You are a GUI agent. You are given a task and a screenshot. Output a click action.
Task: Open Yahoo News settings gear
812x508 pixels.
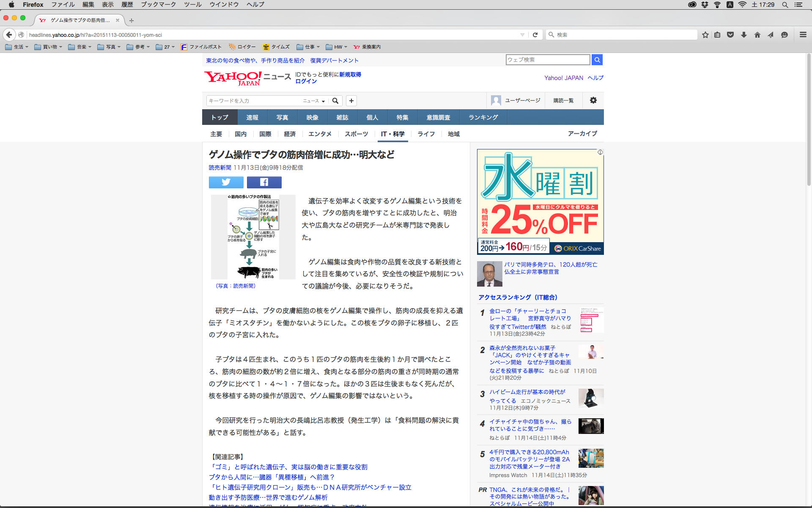point(593,100)
